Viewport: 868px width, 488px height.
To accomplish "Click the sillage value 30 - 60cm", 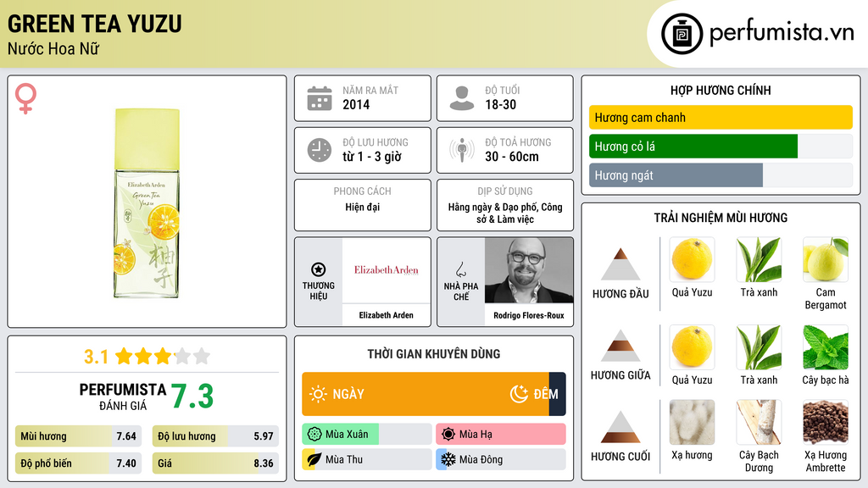I will [512, 157].
